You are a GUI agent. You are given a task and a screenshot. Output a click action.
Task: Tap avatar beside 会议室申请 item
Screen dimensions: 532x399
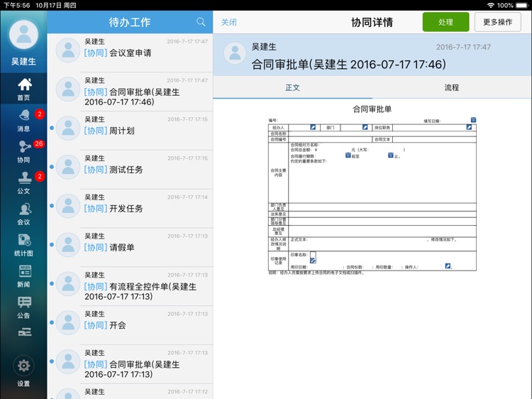point(68,50)
